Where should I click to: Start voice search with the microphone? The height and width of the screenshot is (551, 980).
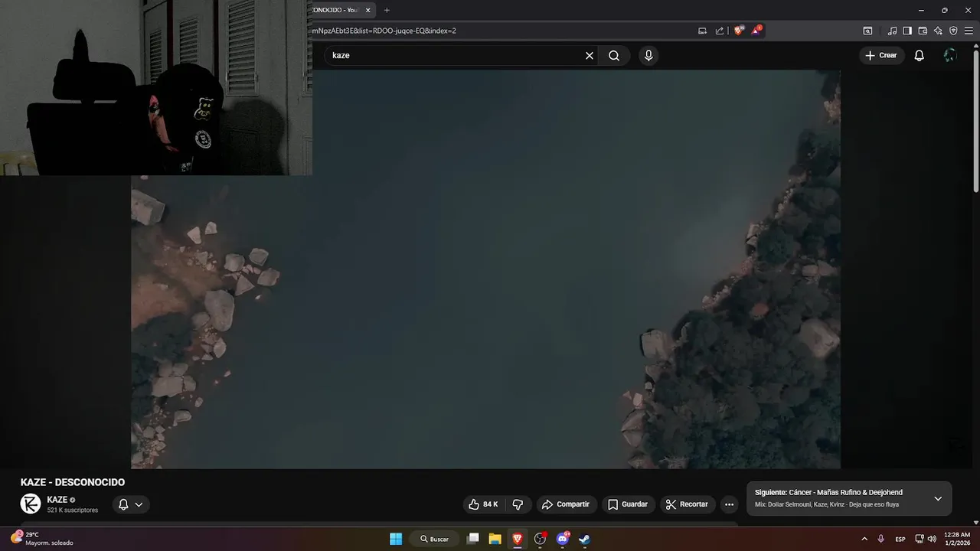point(648,55)
